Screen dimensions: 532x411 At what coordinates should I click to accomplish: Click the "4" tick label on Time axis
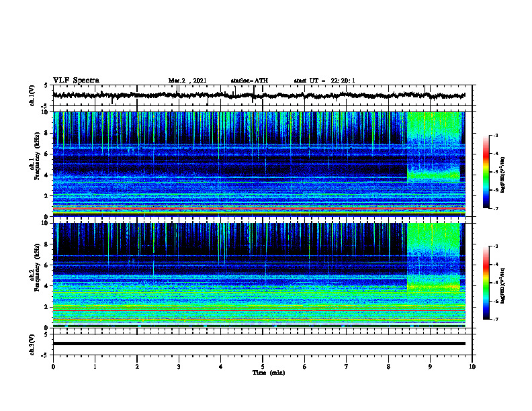click(221, 367)
